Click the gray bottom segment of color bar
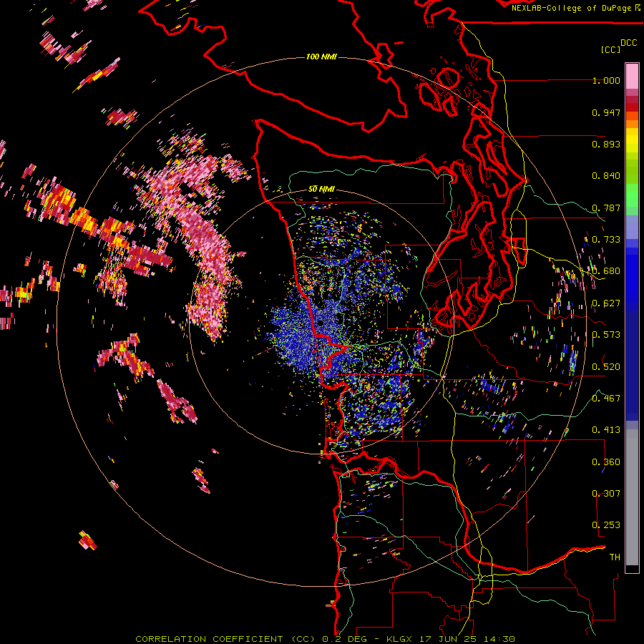The height and width of the screenshot is (644, 644). coord(632,497)
